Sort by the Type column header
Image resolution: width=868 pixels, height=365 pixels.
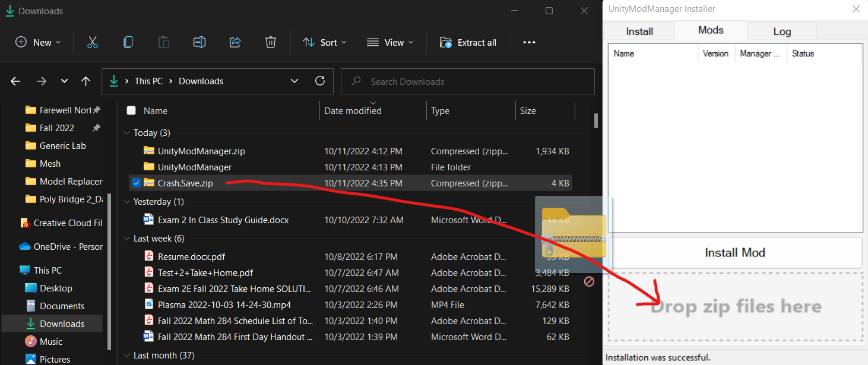(x=470, y=110)
